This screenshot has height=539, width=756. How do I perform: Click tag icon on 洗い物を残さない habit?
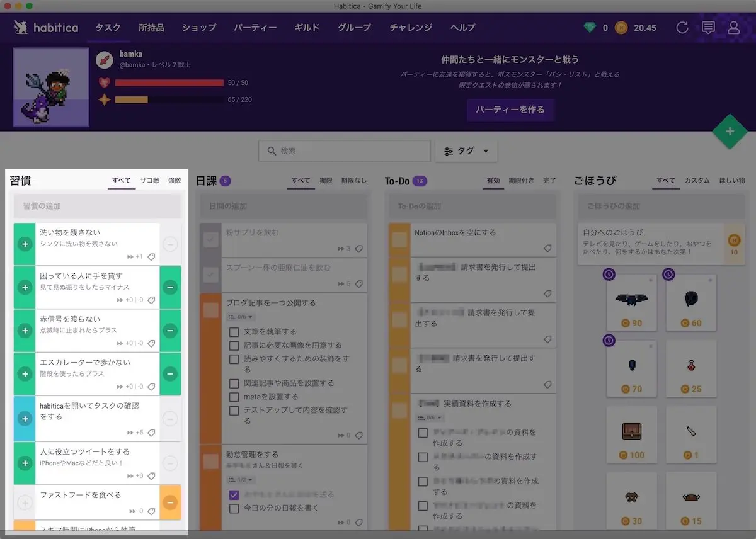[x=151, y=257]
